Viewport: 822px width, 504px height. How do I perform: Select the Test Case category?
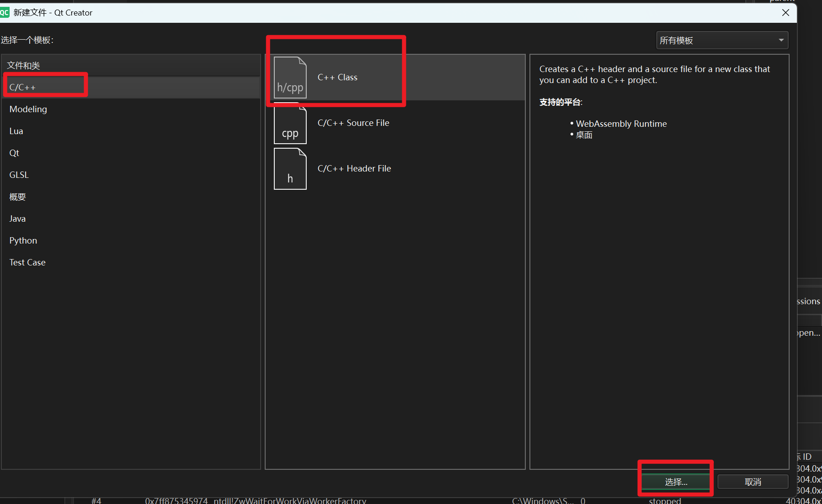pyautogui.click(x=131, y=262)
